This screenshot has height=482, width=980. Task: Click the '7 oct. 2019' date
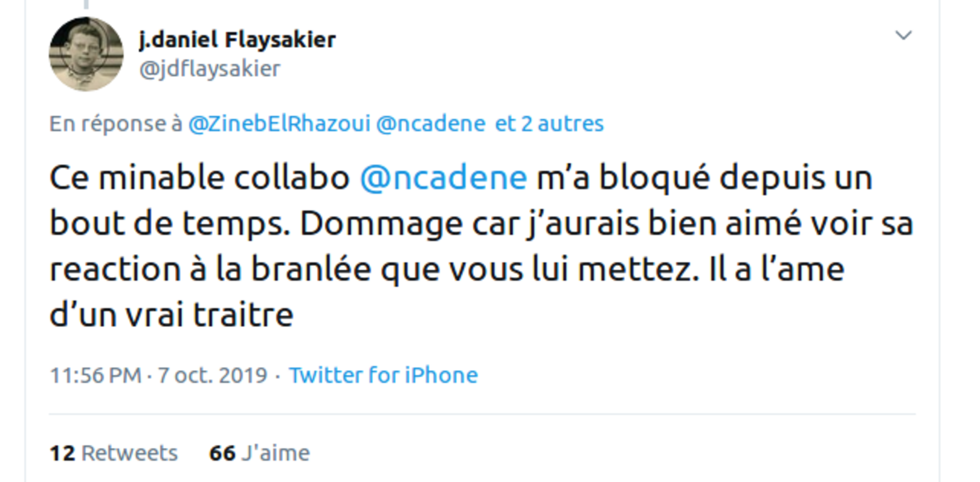[x=212, y=375]
